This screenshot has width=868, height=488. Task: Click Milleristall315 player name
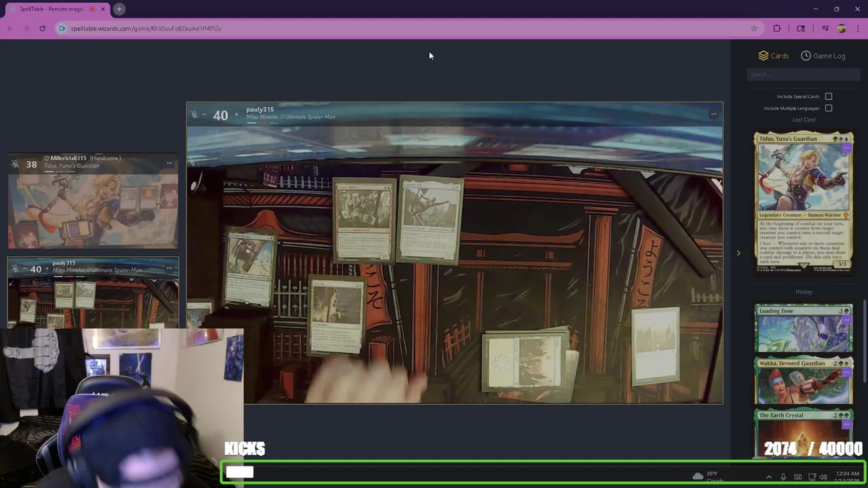point(68,158)
